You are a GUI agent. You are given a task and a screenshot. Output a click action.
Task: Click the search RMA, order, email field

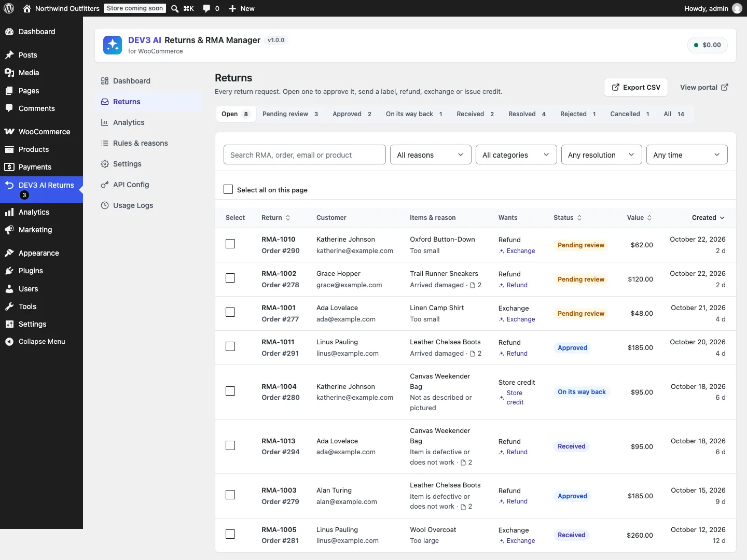pyautogui.click(x=305, y=155)
